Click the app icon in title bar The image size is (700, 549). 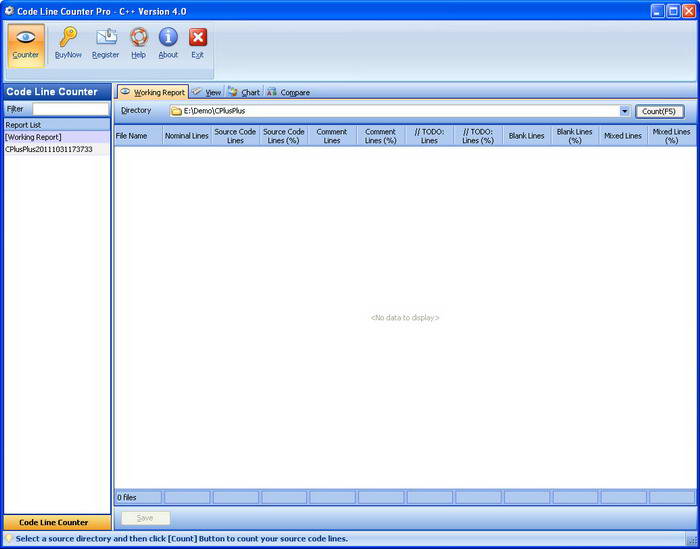click(x=9, y=11)
